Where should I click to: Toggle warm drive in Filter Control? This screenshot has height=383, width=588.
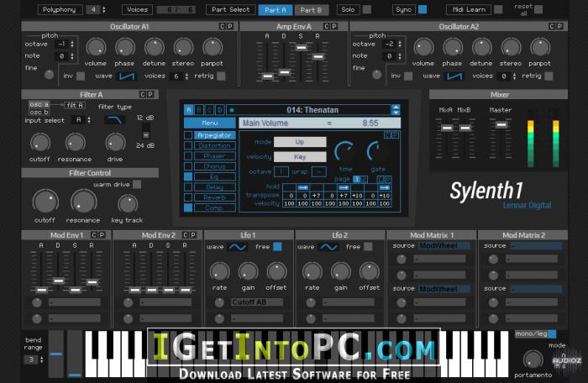point(137,184)
